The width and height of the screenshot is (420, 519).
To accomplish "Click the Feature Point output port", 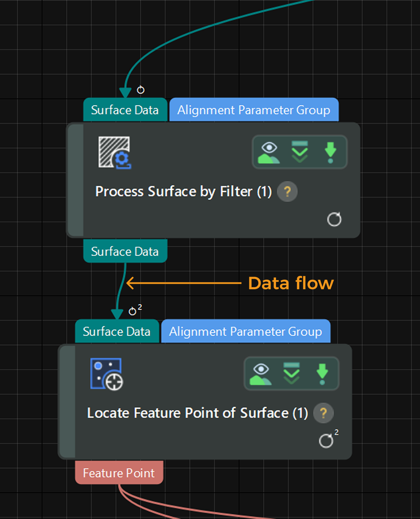I will click(119, 473).
